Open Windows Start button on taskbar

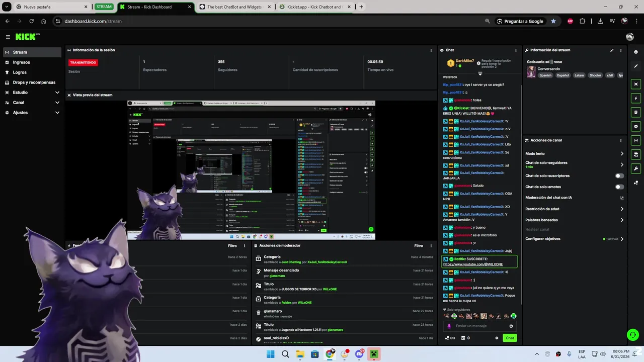pos(270,354)
